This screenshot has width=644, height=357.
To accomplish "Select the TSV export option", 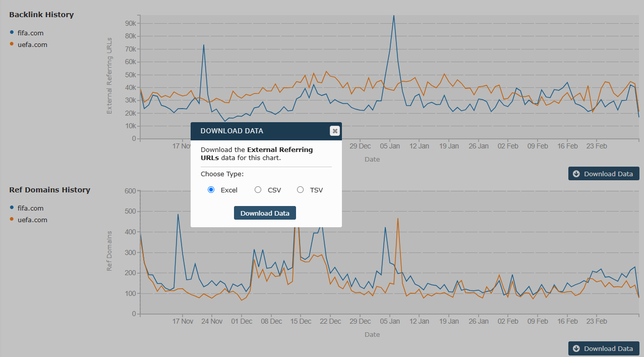I will click(x=300, y=189).
